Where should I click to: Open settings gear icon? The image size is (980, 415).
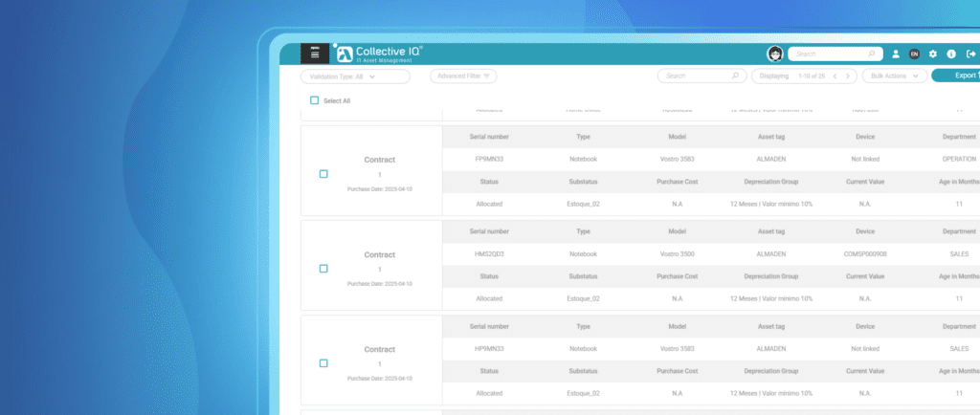click(932, 55)
